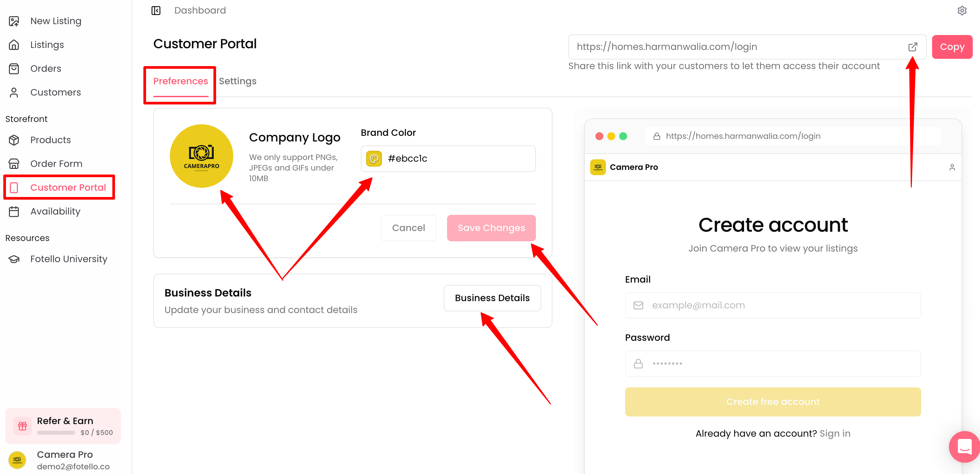
Task: Go to Orders in sidebar
Action: point(46,68)
